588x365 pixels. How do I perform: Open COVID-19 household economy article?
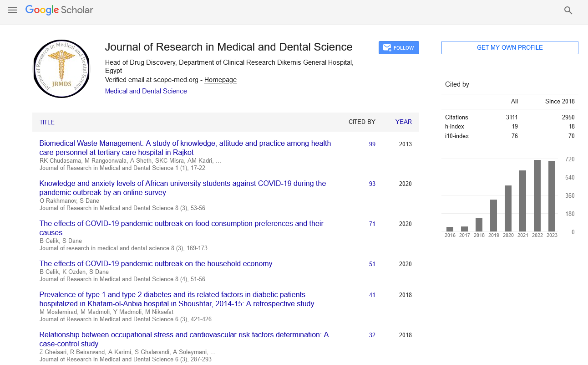click(x=156, y=263)
